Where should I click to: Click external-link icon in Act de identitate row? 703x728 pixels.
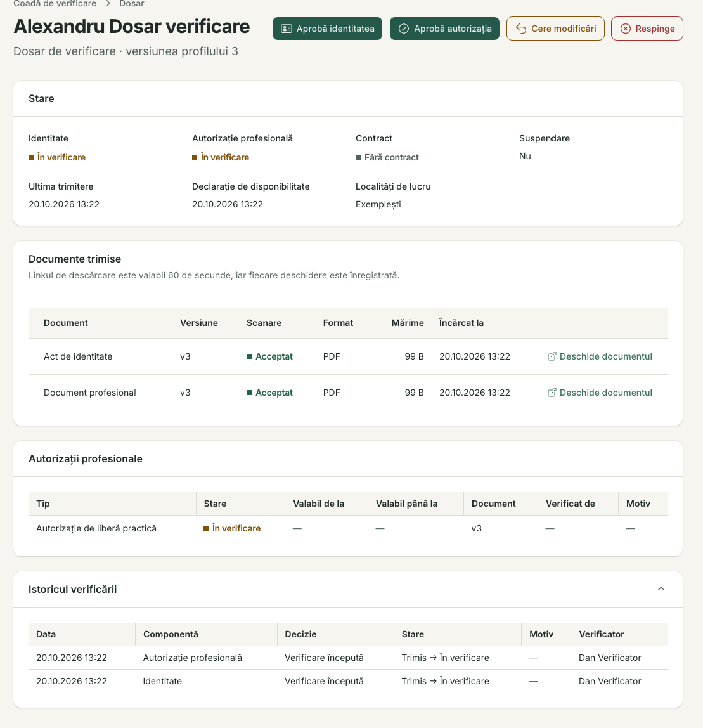point(551,356)
